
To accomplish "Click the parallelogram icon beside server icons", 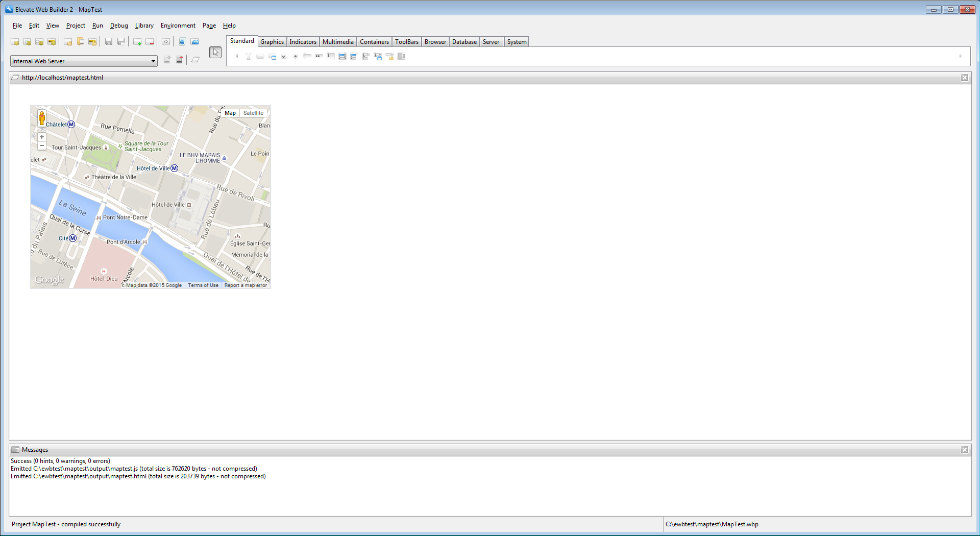I will pyautogui.click(x=195, y=60).
